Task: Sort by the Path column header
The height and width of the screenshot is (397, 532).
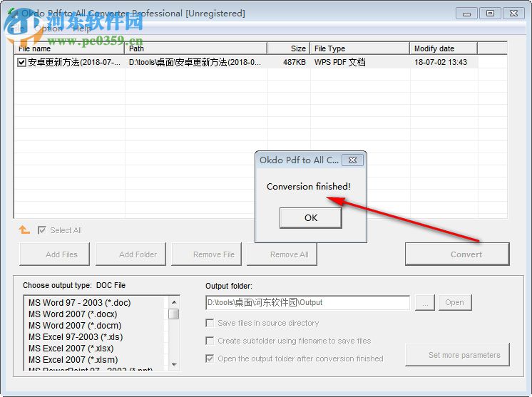Action: (196, 48)
